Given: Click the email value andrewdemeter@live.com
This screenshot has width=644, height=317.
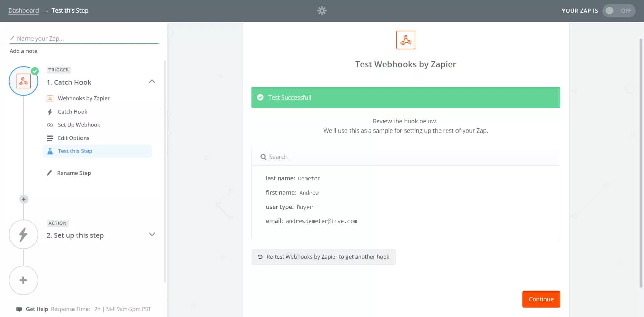Looking at the screenshot, I should coord(321,221).
